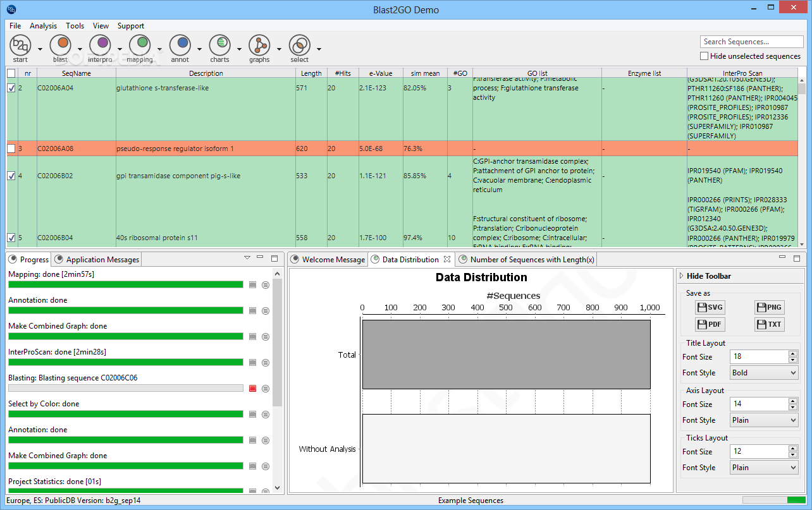Sort the table by the Description column
The height and width of the screenshot is (510, 812).
[x=206, y=73]
